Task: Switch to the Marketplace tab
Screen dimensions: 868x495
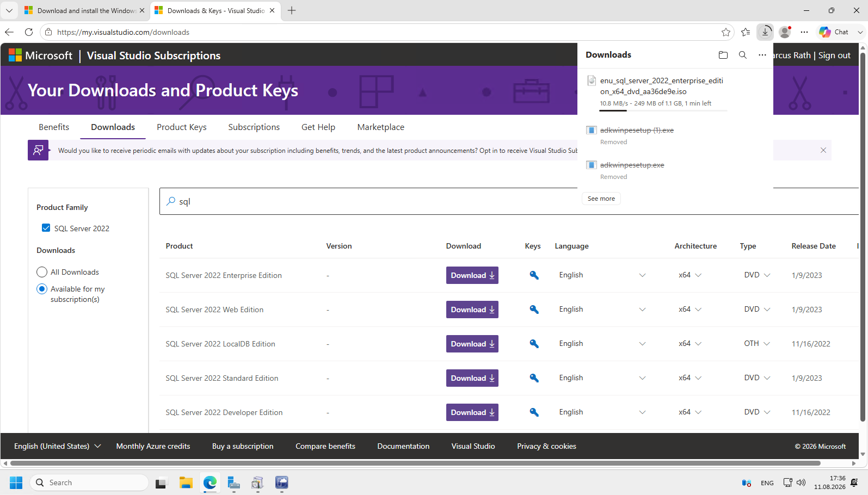Action: [x=381, y=127]
